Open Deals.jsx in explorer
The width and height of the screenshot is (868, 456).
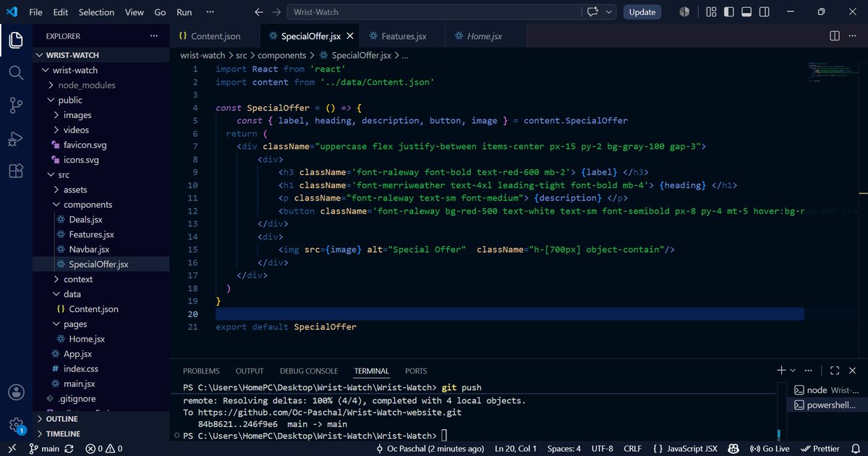pos(85,219)
